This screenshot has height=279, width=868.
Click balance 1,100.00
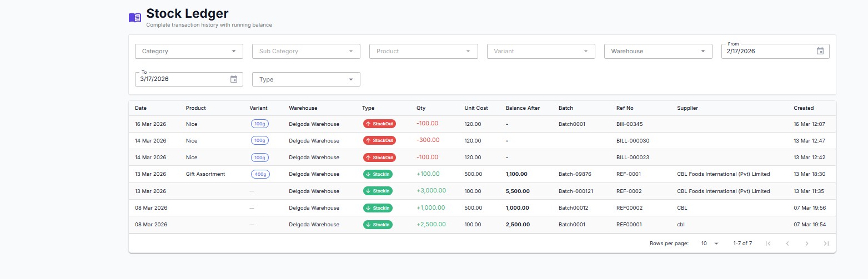(x=516, y=174)
